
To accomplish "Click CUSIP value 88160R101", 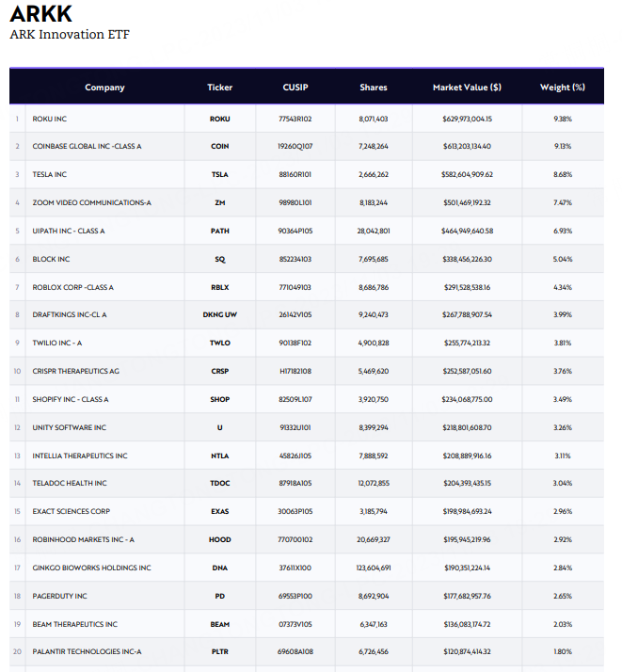I will [295, 175].
